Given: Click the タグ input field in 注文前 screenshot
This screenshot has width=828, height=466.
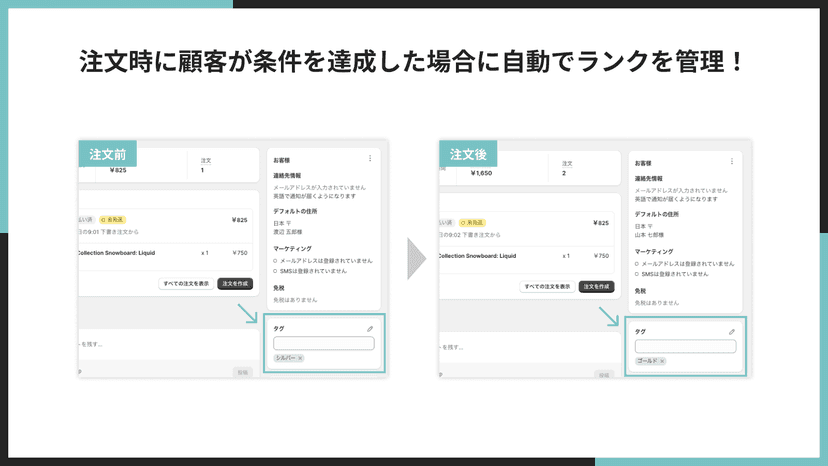Looking at the screenshot, I should [x=324, y=343].
